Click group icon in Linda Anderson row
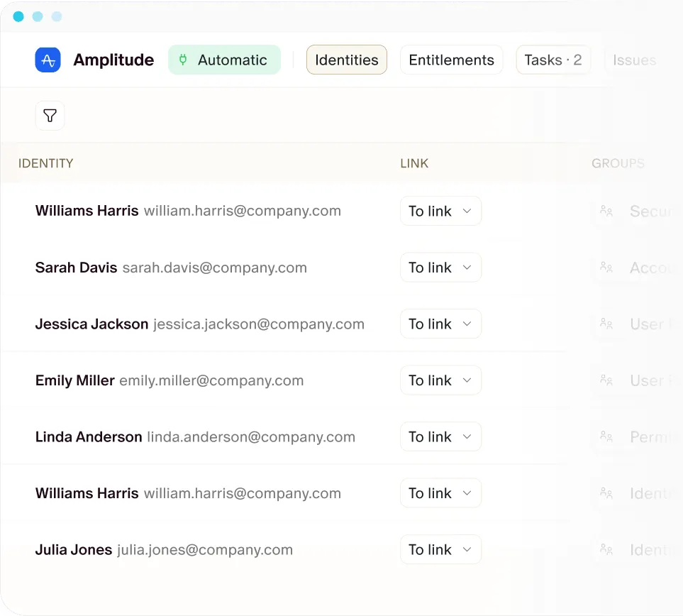The height and width of the screenshot is (616, 683). point(606,436)
